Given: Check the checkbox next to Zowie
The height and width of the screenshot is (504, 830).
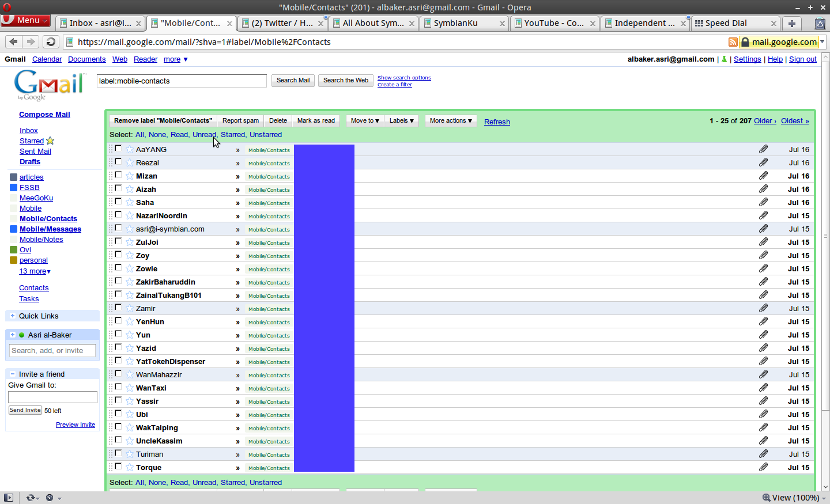Looking at the screenshot, I should 118,268.
